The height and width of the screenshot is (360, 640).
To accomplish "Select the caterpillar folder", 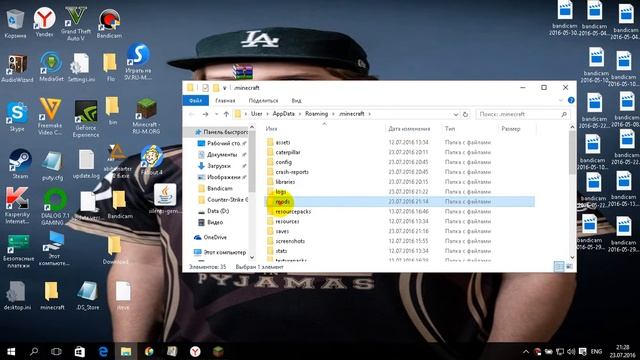I will [288, 152].
